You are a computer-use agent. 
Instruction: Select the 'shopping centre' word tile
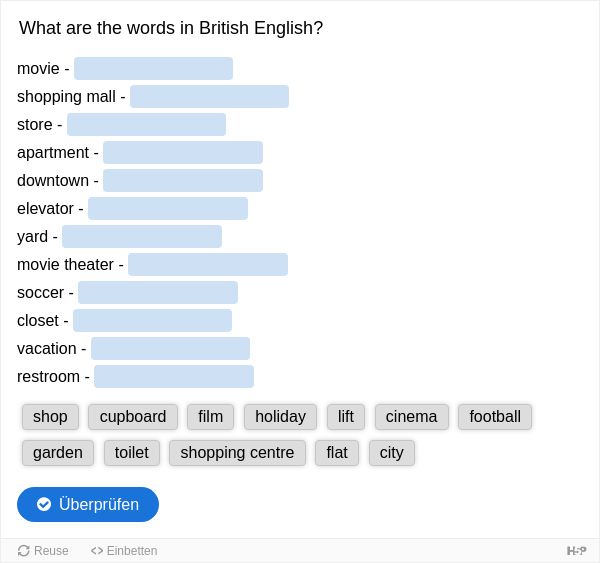pyautogui.click(x=237, y=452)
